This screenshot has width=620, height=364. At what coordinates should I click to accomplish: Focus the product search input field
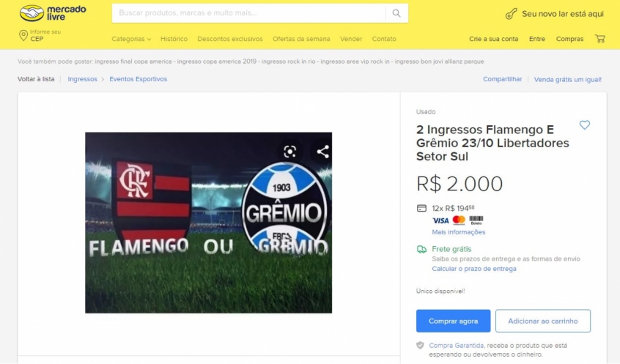pos(248,13)
